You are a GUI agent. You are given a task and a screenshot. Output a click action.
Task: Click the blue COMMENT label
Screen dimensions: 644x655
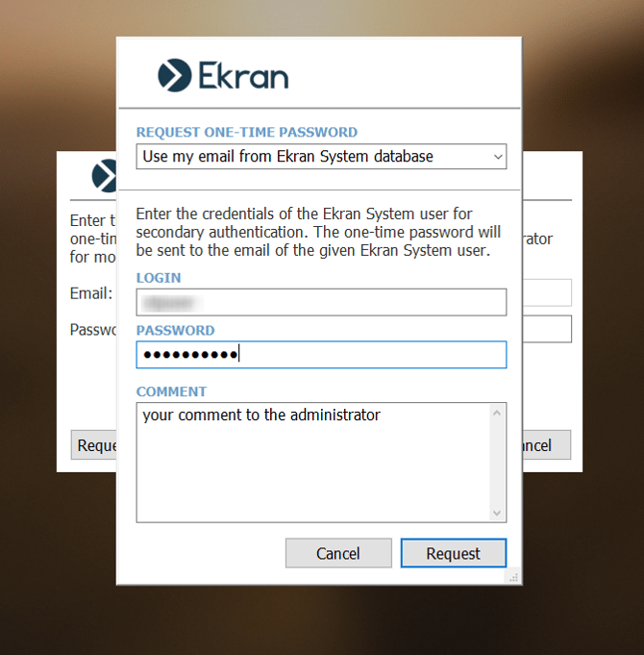[x=171, y=391]
